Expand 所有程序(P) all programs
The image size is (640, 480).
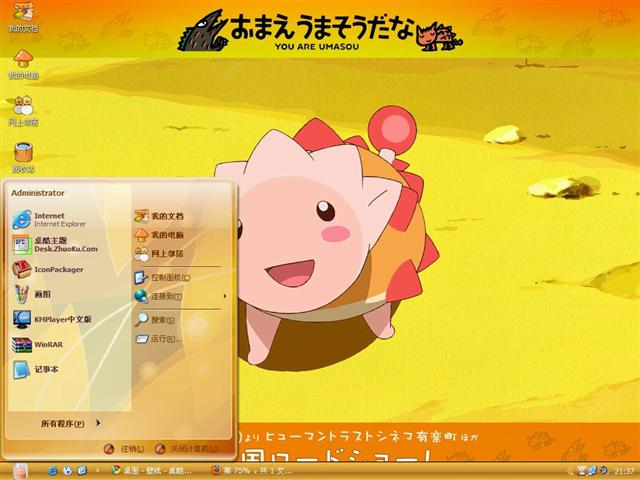click(x=70, y=424)
